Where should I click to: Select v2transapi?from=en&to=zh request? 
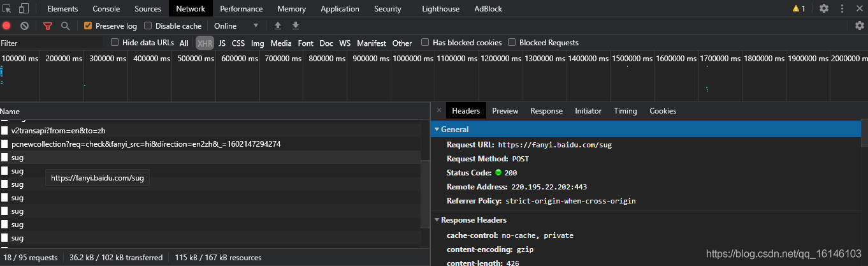click(x=210, y=131)
